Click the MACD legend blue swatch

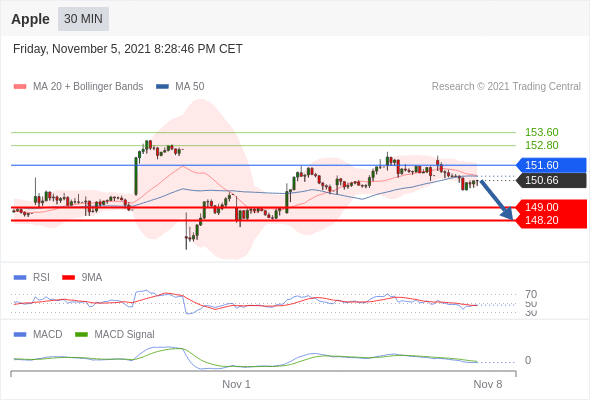(20, 335)
